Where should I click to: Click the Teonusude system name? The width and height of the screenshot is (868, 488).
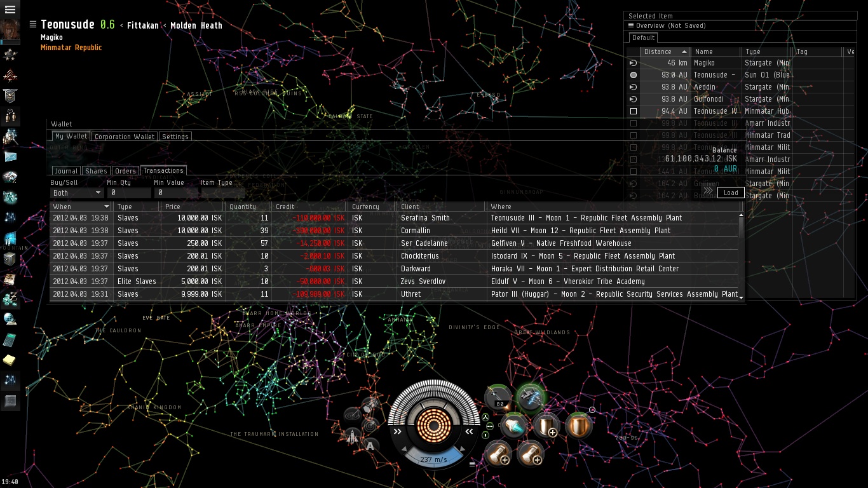(68, 24)
